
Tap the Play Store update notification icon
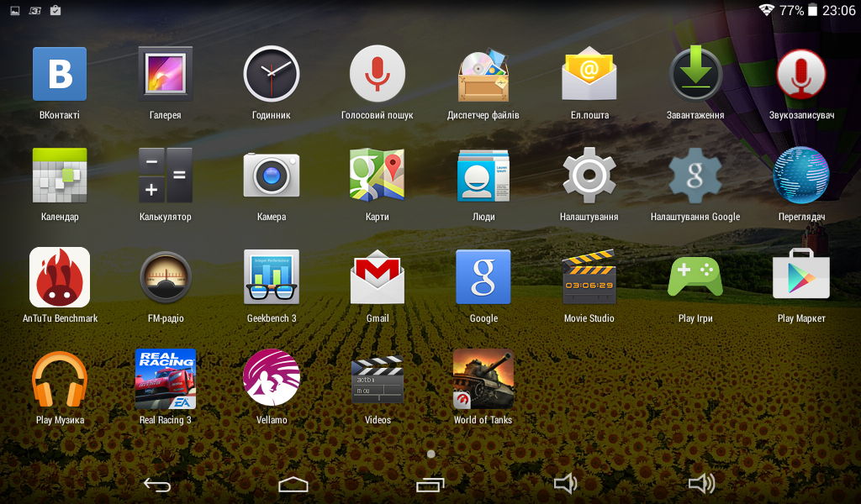click(55, 10)
